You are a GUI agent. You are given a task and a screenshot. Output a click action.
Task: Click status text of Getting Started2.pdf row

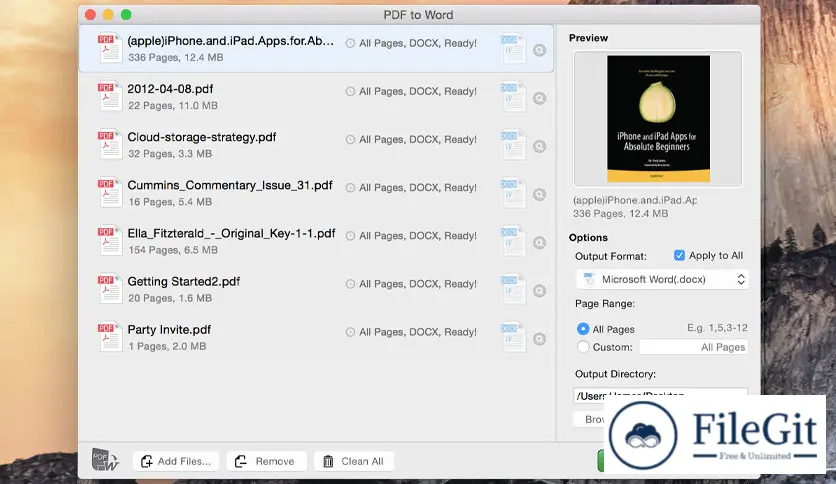(x=417, y=284)
